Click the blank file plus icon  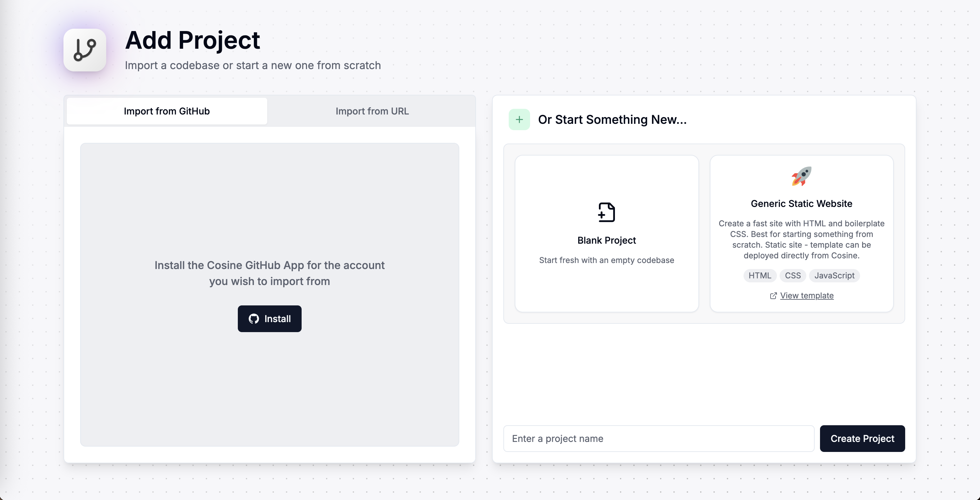(607, 212)
